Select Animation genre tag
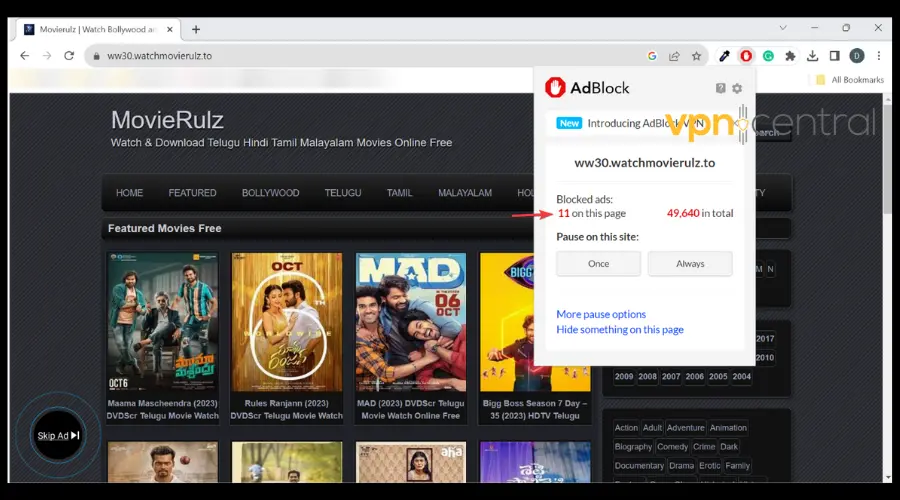The height and width of the screenshot is (500, 900). pos(728,428)
